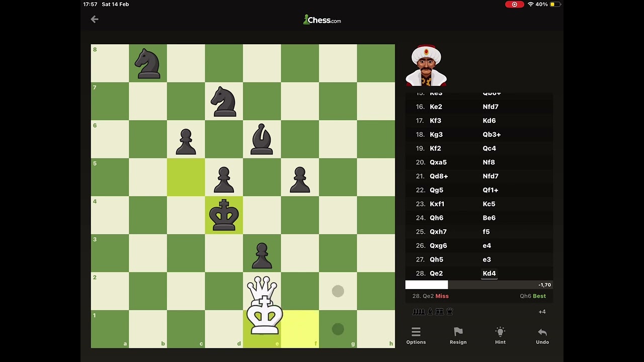Click the evaluation bar showing -1,70
The image size is (644, 362).
pyautogui.click(x=479, y=285)
